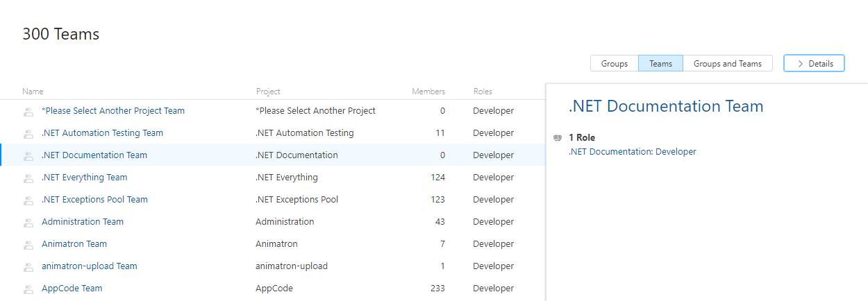Screen dimensions: 868x301
Task: Collapse the Details panel with chevron button
Action: pyautogui.click(x=814, y=63)
